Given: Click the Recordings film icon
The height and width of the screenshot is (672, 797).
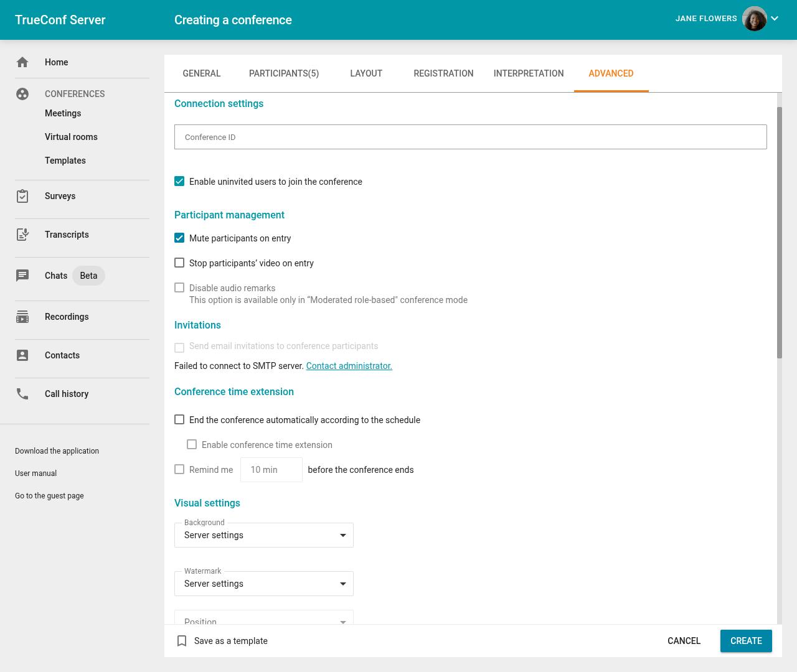Looking at the screenshot, I should click(22, 317).
